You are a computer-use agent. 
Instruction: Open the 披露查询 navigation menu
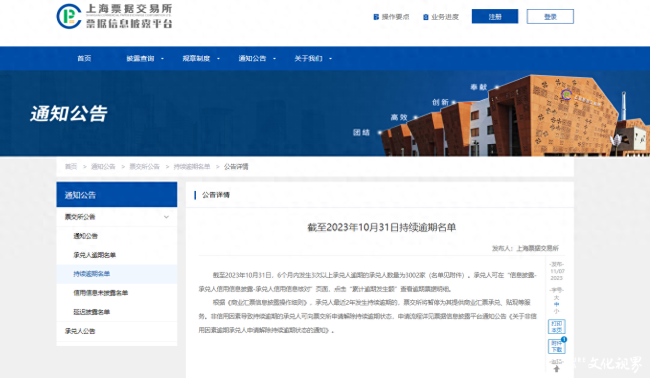coord(140,58)
